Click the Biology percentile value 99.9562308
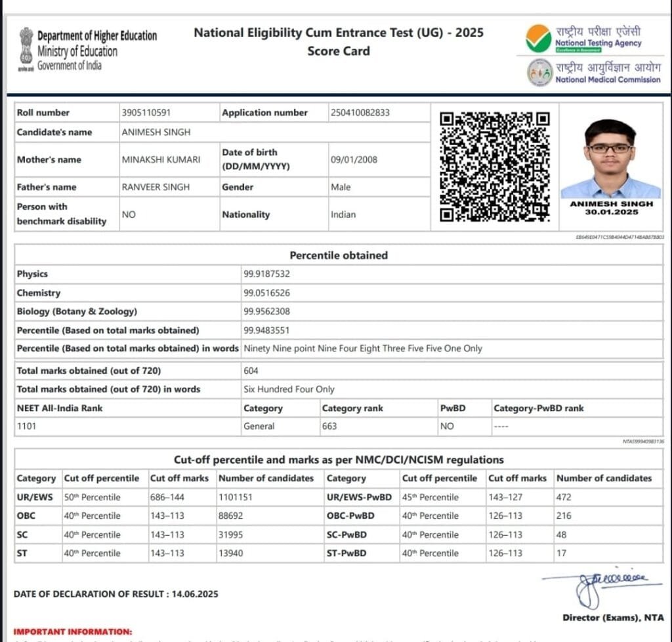This screenshot has height=642, width=672. coord(266,311)
